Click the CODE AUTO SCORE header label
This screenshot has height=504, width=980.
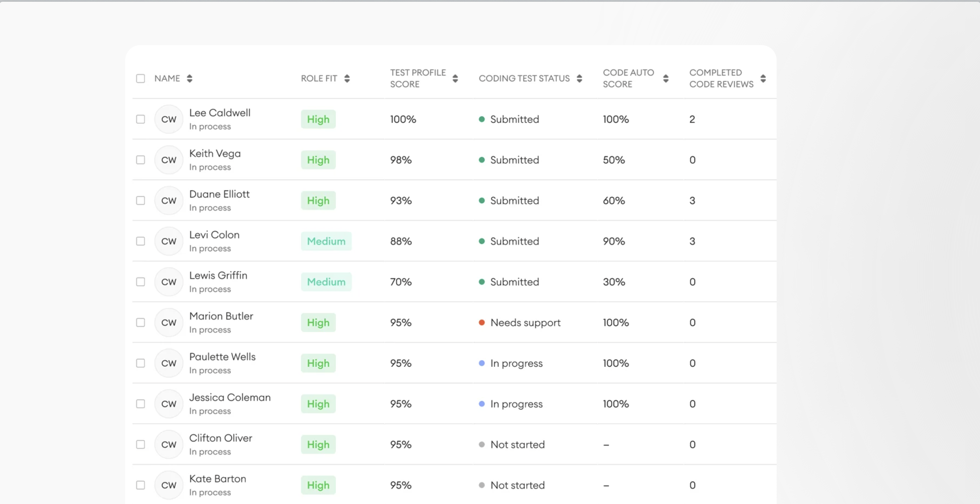click(x=628, y=78)
